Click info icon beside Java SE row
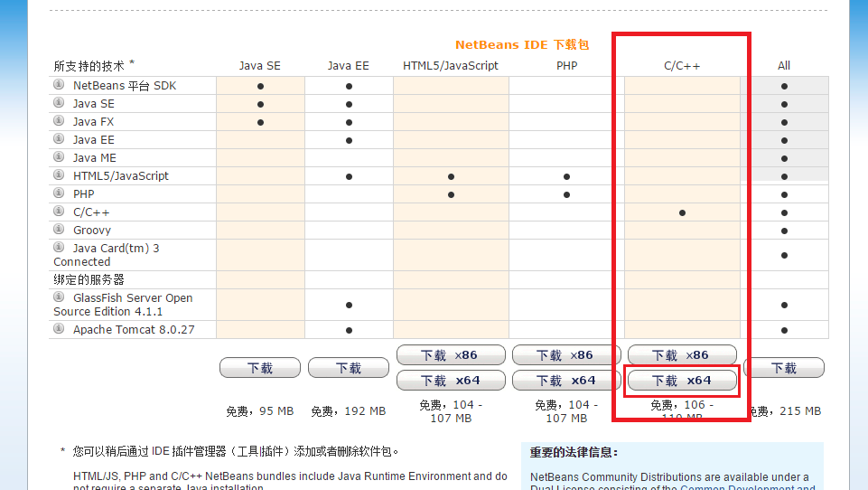 (x=59, y=102)
